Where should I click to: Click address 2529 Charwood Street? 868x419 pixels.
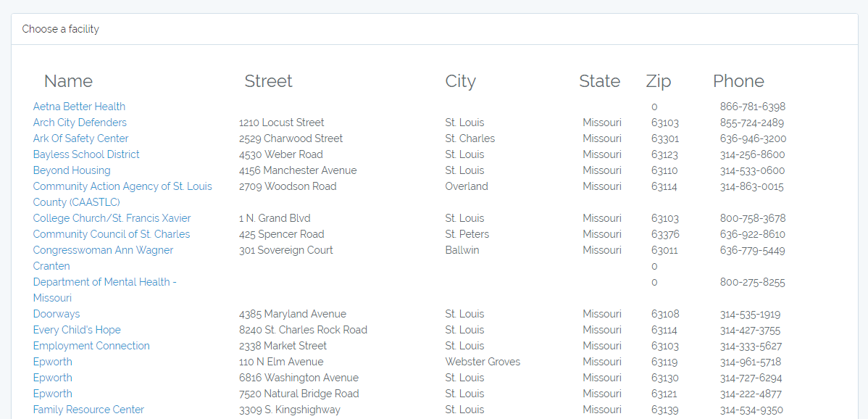click(x=291, y=138)
